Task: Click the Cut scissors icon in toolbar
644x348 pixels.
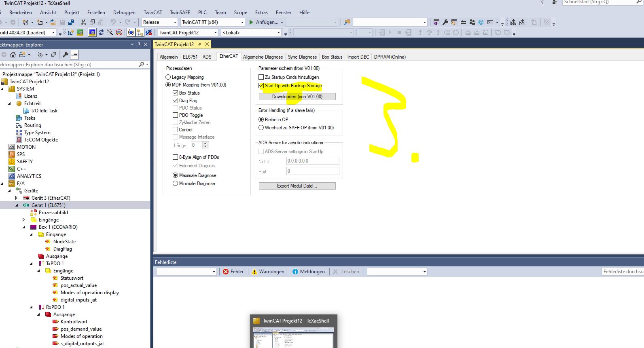Action: [83, 22]
